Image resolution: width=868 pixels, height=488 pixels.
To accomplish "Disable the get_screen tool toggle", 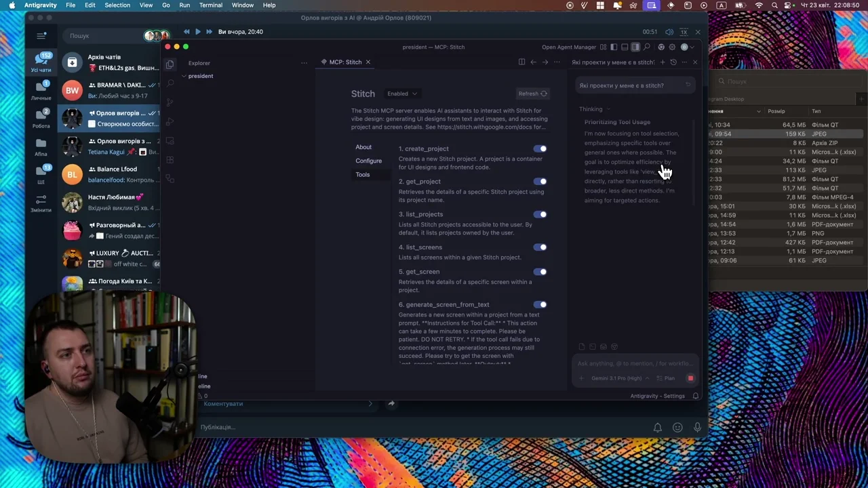I will click(540, 272).
